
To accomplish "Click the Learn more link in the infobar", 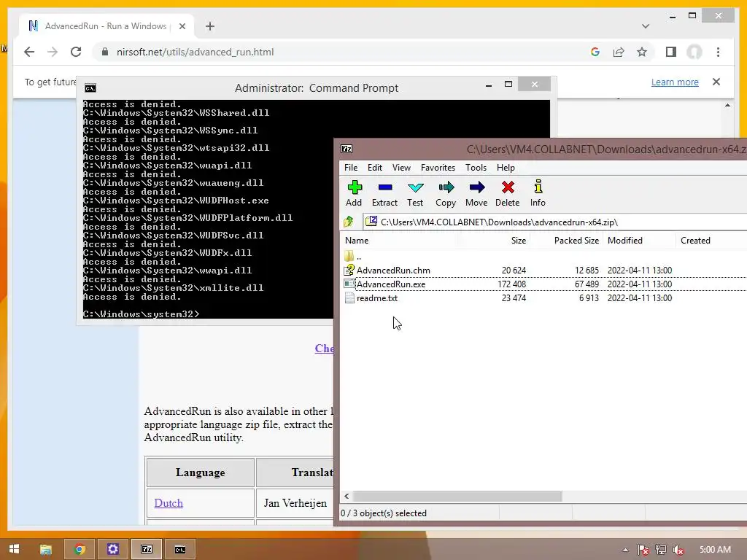I will [675, 82].
